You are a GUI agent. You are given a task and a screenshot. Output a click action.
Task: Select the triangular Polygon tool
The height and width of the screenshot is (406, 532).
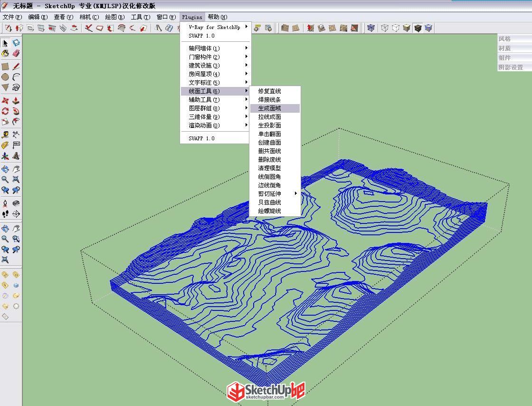(x=5, y=87)
